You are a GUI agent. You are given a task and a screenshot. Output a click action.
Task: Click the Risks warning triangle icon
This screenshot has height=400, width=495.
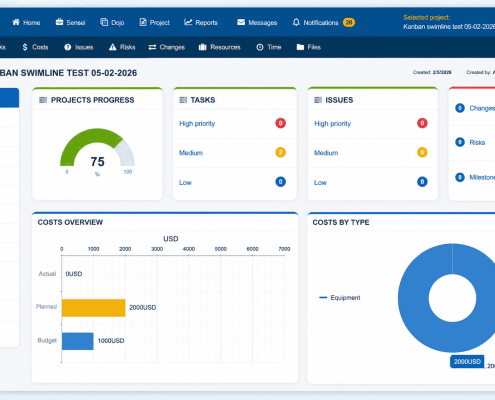[x=113, y=47]
